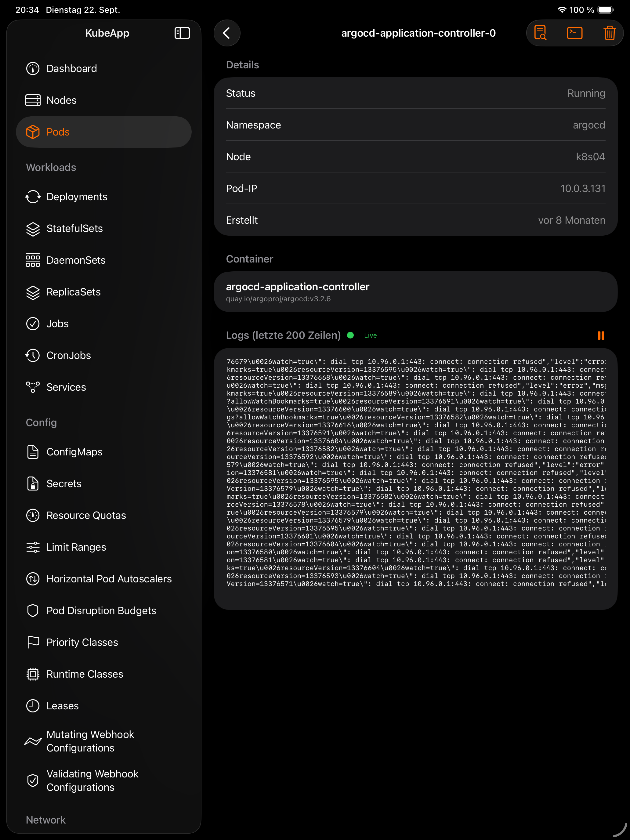Viewport: 630px width, 840px height.
Task: Toggle the sidebar panel icon
Action: (182, 33)
